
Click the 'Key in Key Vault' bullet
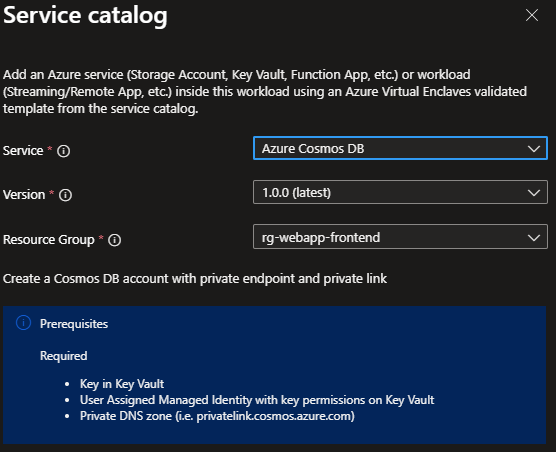pyautogui.click(x=122, y=384)
